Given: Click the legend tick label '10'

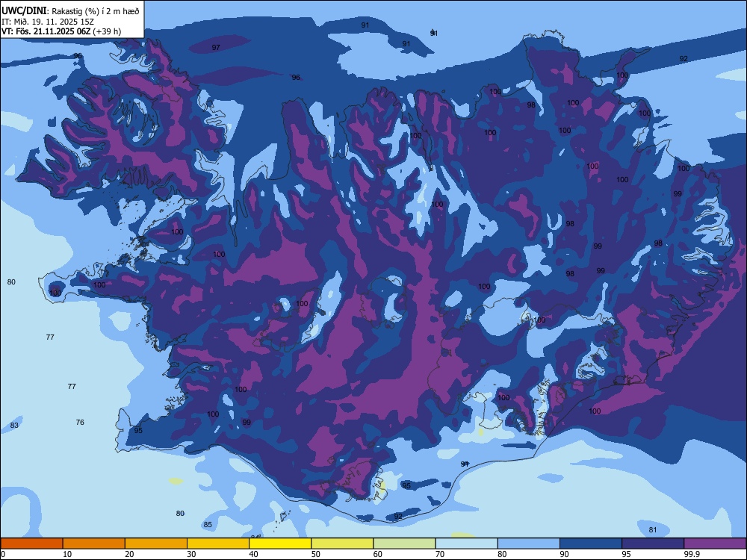Looking at the screenshot, I should pyautogui.click(x=67, y=554).
